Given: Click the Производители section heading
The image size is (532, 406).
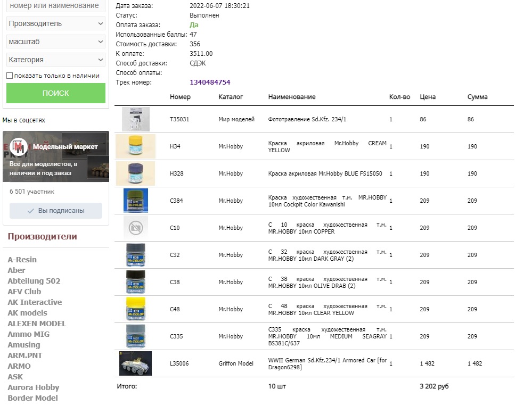Looking at the screenshot, I should [x=43, y=236].
